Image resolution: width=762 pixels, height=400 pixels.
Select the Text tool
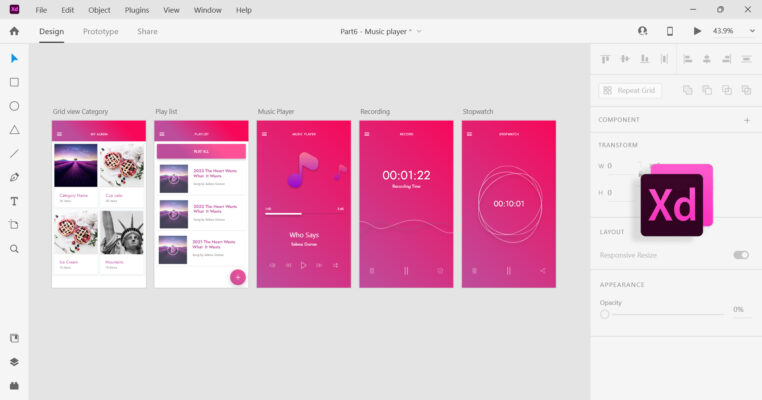coord(14,201)
